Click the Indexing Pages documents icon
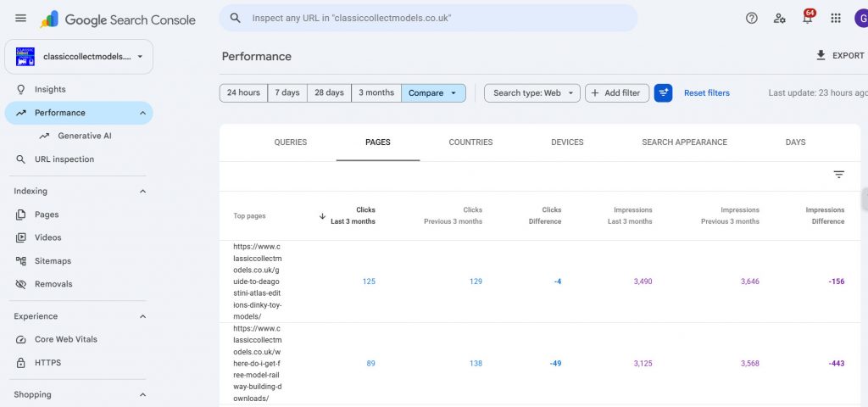 click(x=21, y=215)
